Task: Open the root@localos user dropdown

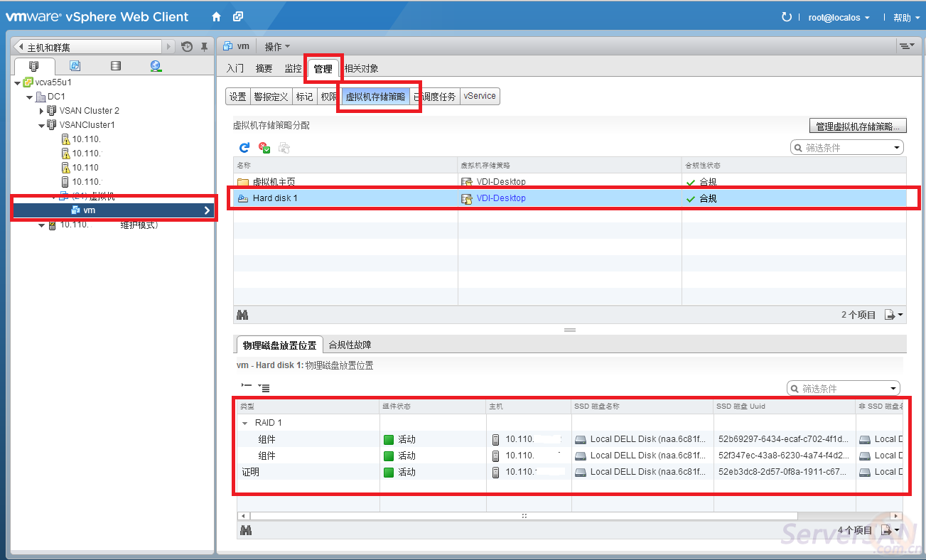Action: pos(839,18)
